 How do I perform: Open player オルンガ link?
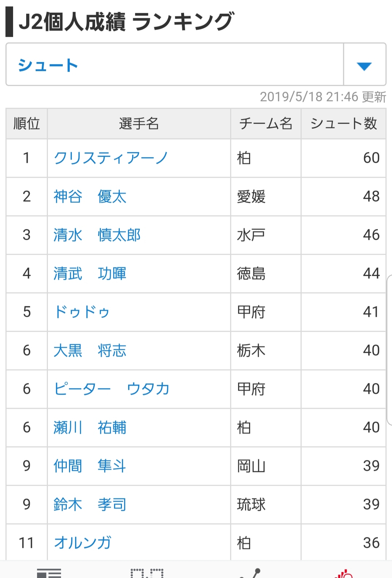[83, 543]
